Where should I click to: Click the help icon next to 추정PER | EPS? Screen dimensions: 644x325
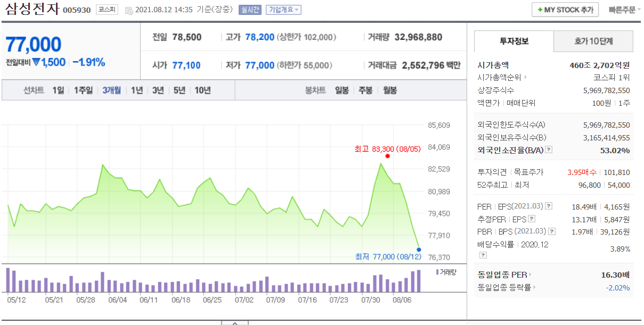(x=532, y=219)
